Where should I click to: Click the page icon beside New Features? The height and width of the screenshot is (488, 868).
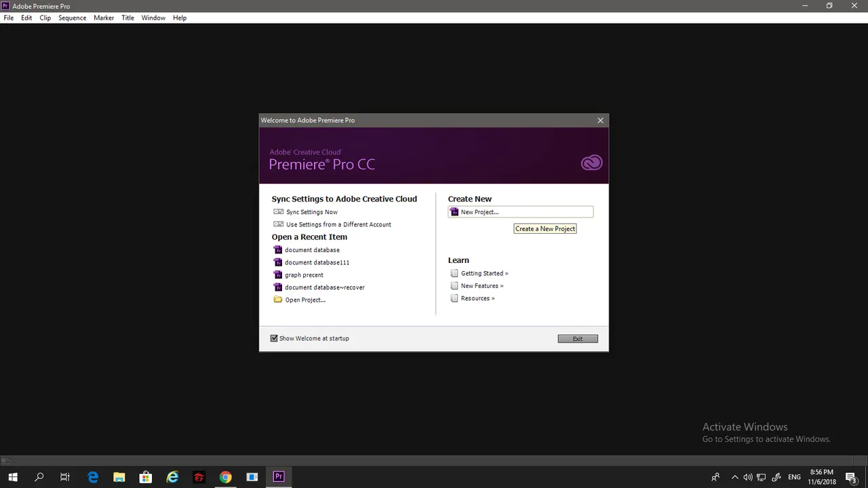click(x=454, y=286)
